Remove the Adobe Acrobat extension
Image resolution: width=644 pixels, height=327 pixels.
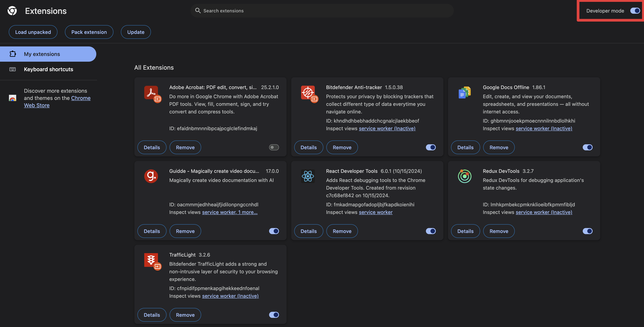coord(185,147)
